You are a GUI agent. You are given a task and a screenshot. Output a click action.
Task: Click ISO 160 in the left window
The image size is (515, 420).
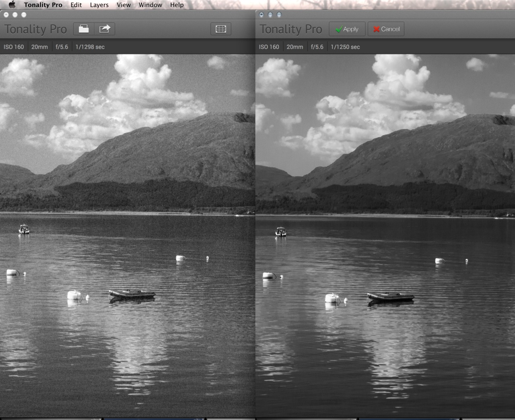[x=14, y=47]
